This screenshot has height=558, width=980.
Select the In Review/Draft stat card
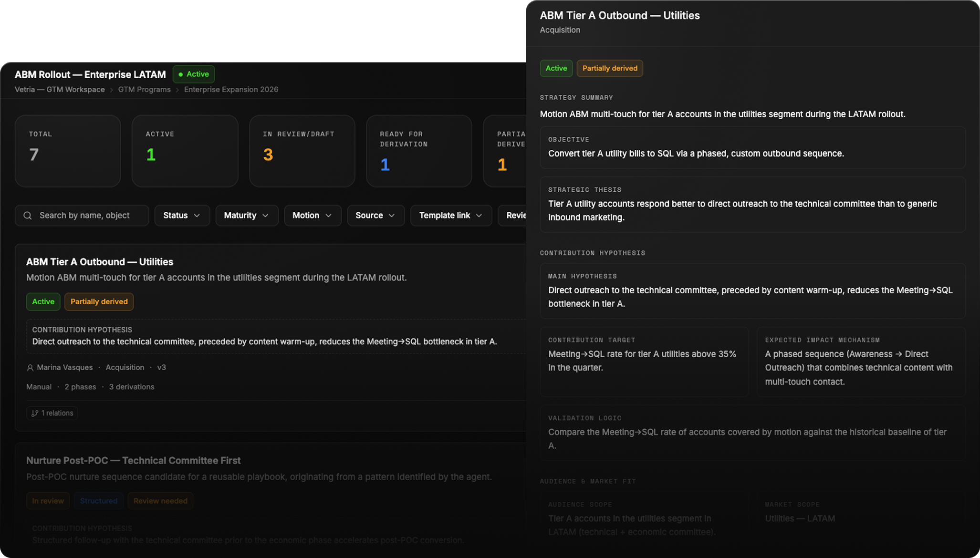302,151
